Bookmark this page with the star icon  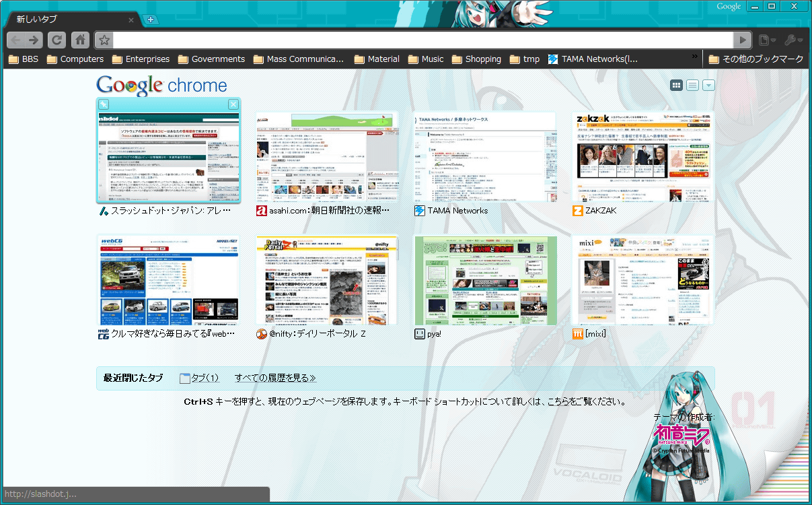point(104,40)
